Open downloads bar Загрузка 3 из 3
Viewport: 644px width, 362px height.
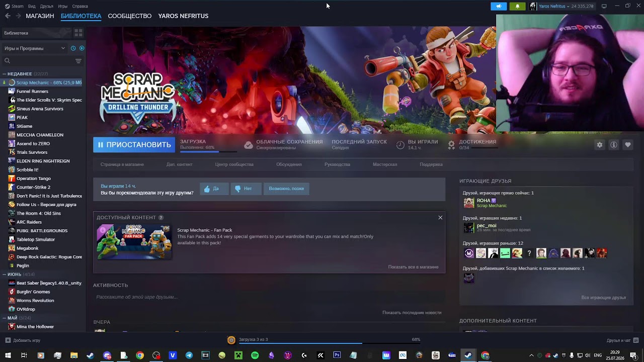(x=325, y=340)
